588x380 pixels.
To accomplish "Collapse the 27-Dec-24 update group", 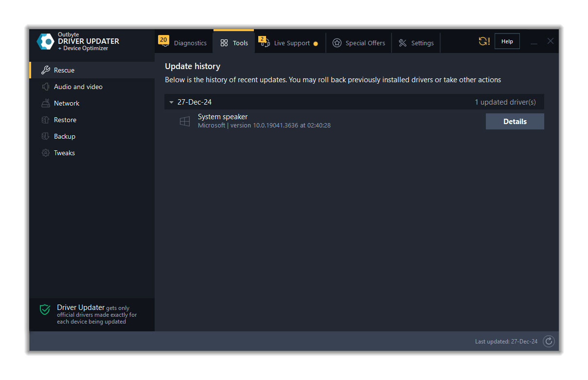I will (171, 102).
